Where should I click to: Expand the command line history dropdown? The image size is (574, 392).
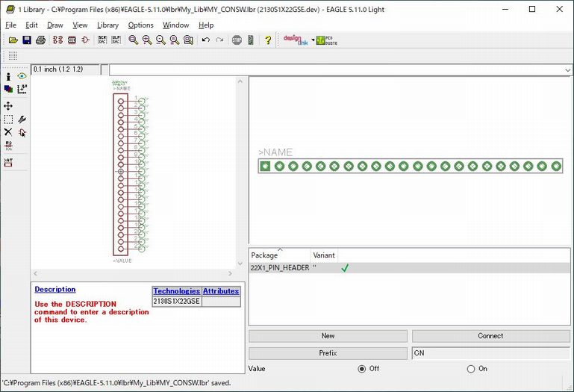click(568, 69)
